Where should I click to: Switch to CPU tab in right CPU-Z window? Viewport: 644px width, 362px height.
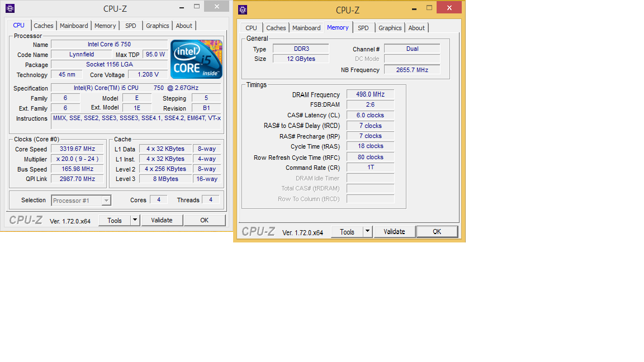[252, 28]
